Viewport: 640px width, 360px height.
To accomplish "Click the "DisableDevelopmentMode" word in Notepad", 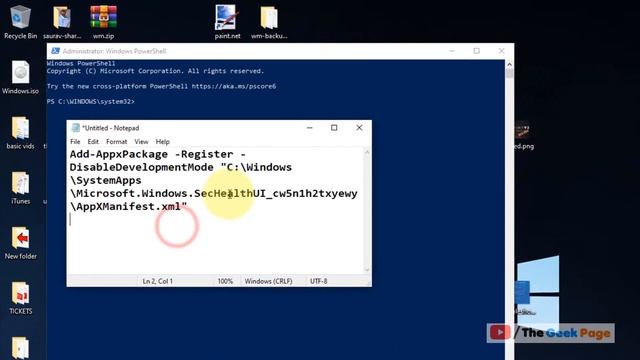I will click(142, 167).
